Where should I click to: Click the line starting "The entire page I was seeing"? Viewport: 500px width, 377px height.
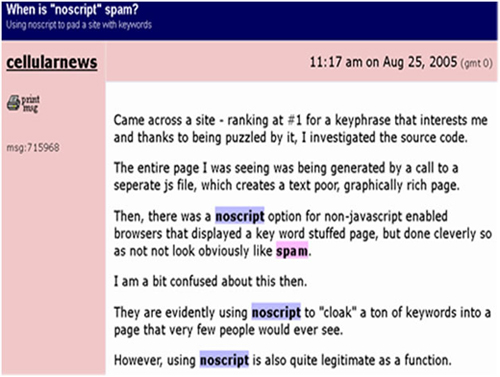click(x=286, y=168)
